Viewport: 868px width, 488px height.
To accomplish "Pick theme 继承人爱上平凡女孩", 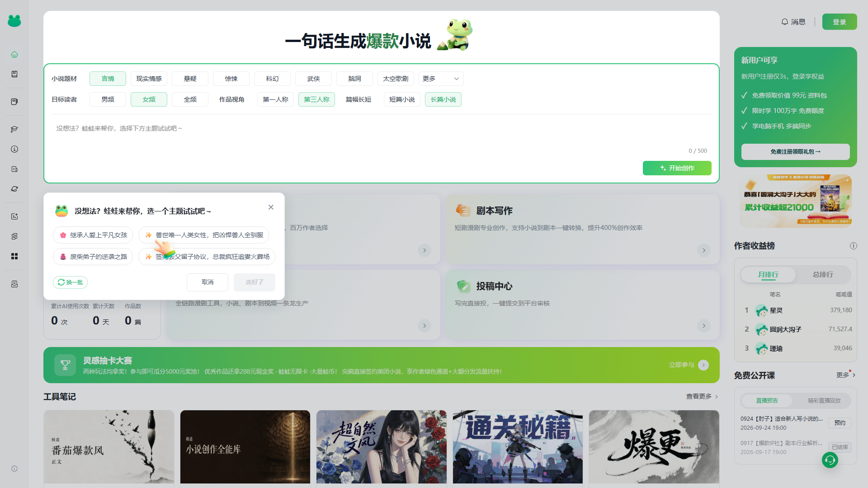I will 93,235.
